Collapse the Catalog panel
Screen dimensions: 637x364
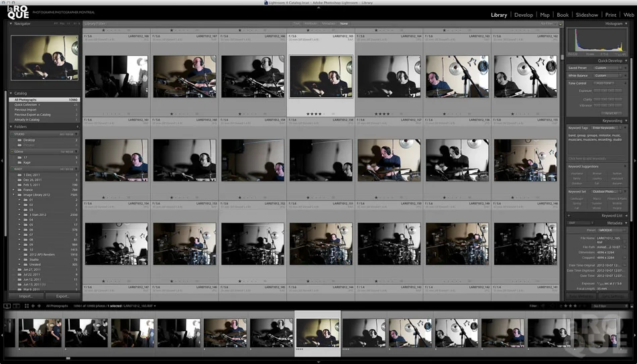coord(11,93)
